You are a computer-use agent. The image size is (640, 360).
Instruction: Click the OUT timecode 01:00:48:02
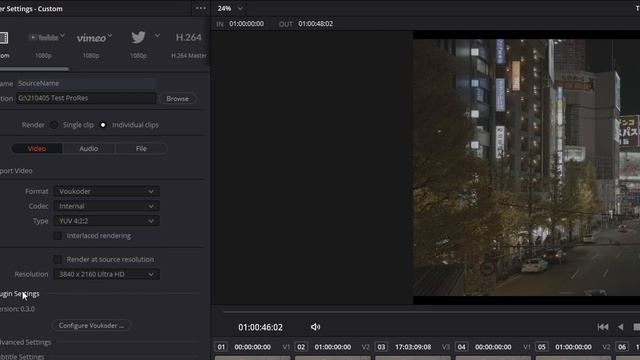[316, 24]
